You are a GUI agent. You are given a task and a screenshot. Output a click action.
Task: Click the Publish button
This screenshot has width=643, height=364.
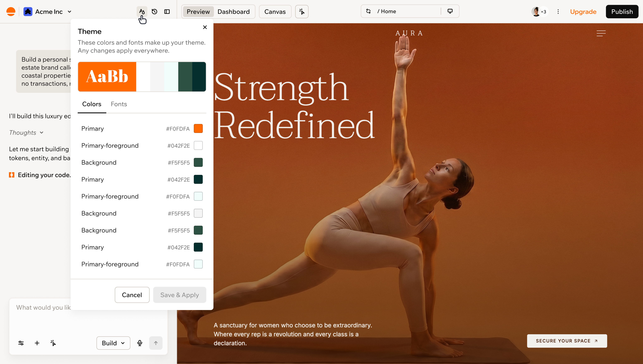point(622,11)
